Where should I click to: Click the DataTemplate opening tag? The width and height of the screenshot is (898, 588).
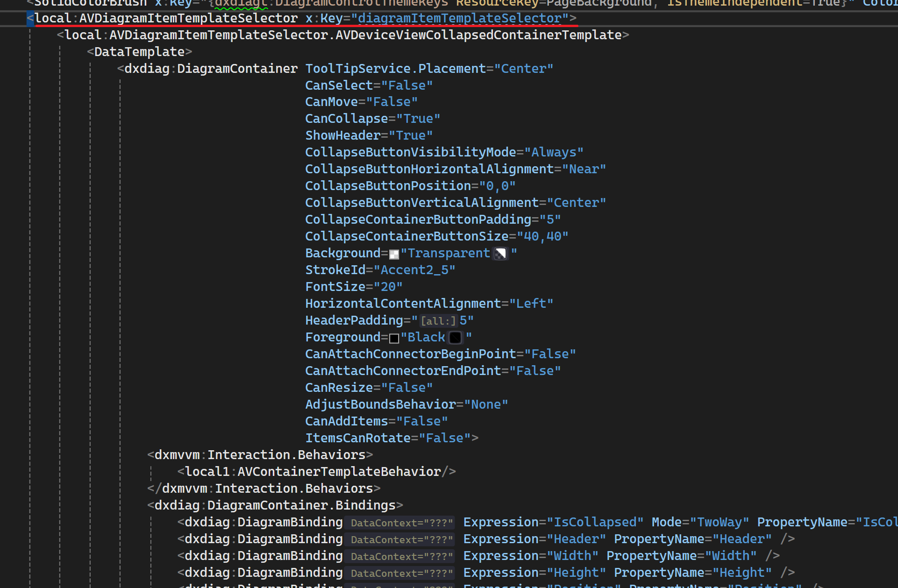[x=139, y=52]
